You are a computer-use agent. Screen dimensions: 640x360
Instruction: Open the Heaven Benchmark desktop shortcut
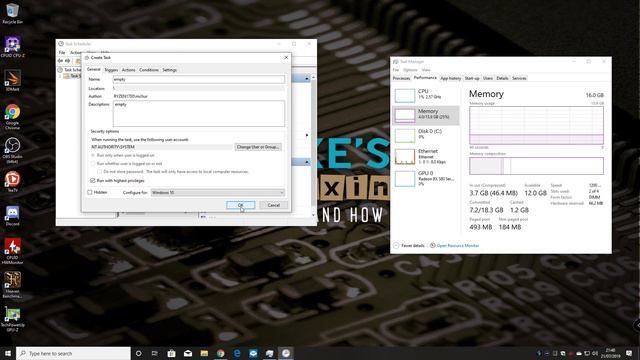coord(12,285)
